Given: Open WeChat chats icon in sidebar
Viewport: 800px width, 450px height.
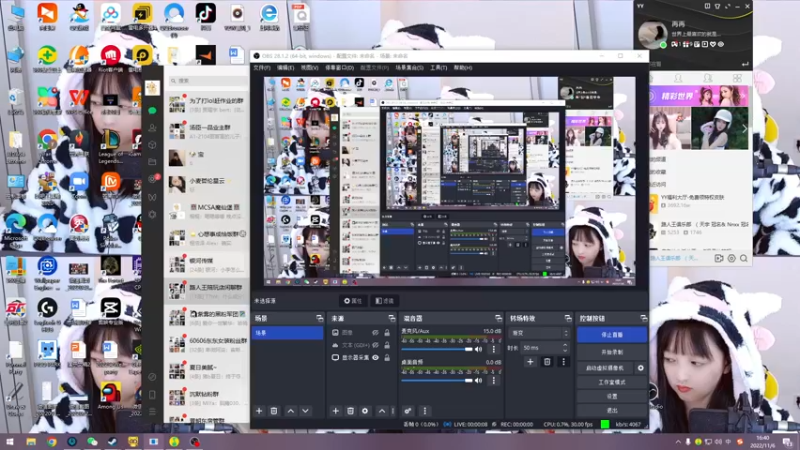Looking at the screenshot, I should click(x=152, y=110).
